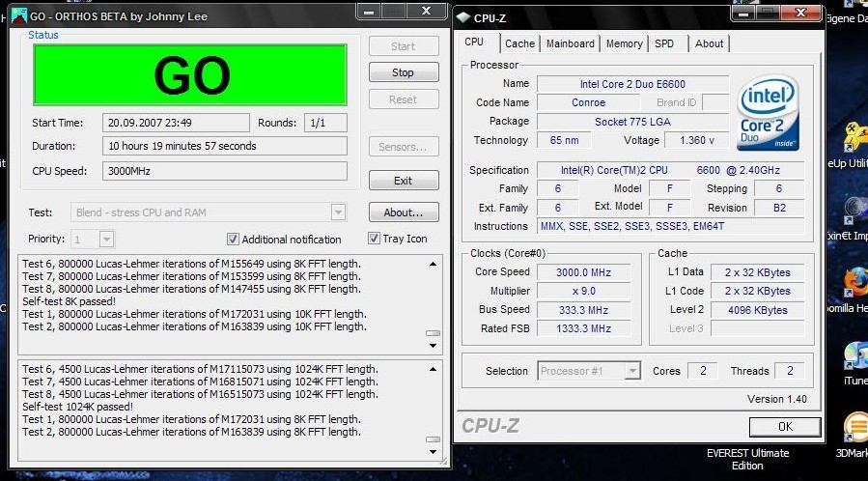Image resolution: width=868 pixels, height=481 pixels.
Task: Click the Core Speed '3000.0 MHz' value
Action: [583, 272]
